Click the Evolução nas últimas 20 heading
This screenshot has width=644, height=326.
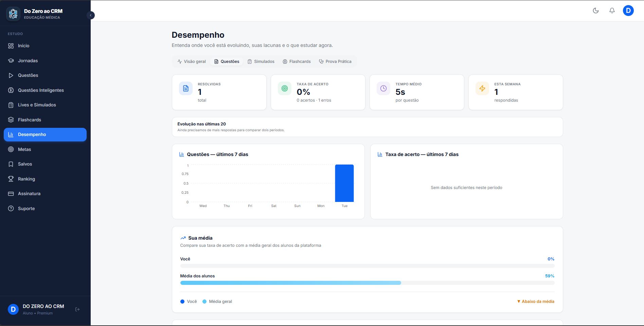click(x=201, y=124)
